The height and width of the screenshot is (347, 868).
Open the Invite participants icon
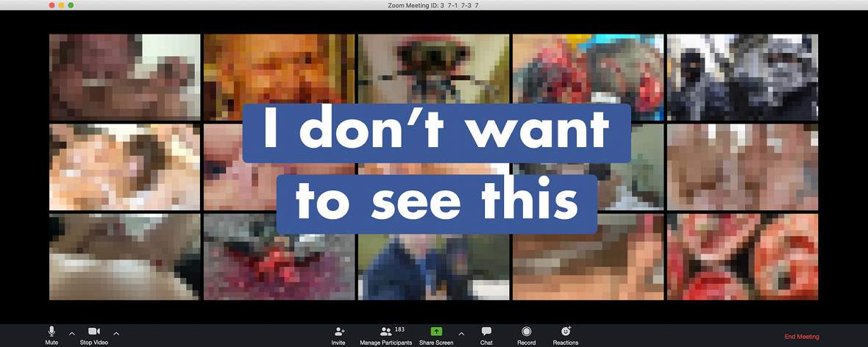(x=339, y=332)
